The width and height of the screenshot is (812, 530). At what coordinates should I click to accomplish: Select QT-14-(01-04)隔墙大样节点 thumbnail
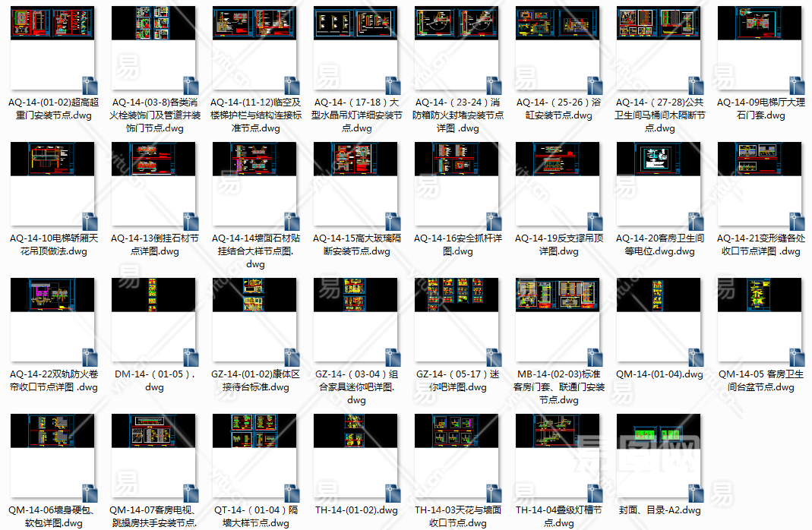tap(254, 456)
